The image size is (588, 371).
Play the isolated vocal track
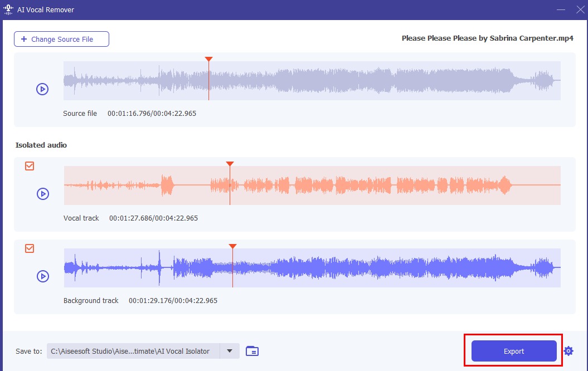(x=42, y=194)
